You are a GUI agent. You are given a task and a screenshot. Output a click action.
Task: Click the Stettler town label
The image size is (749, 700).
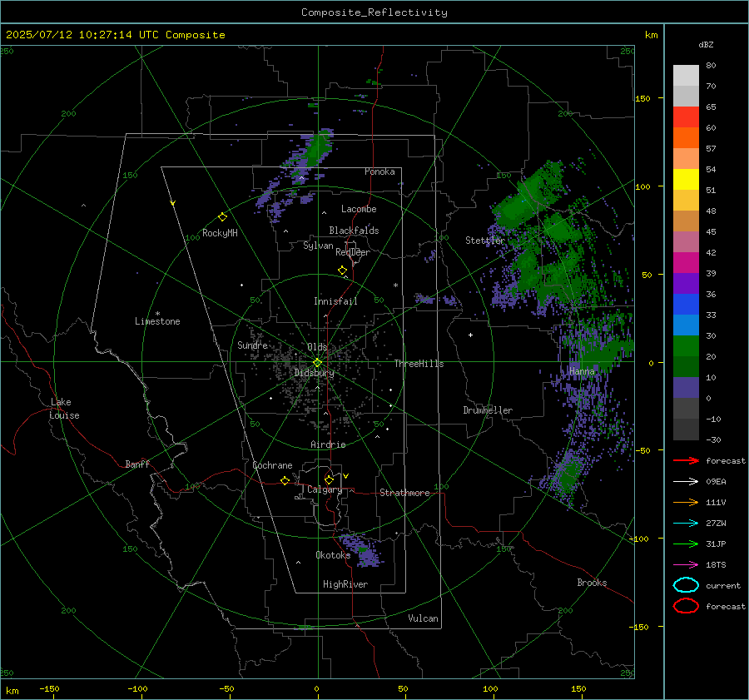(x=485, y=241)
